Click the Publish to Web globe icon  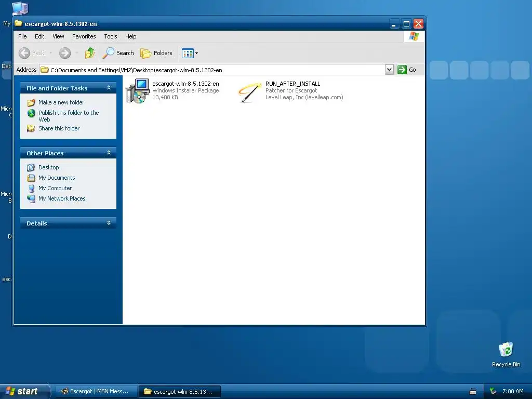click(x=31, y=113)
